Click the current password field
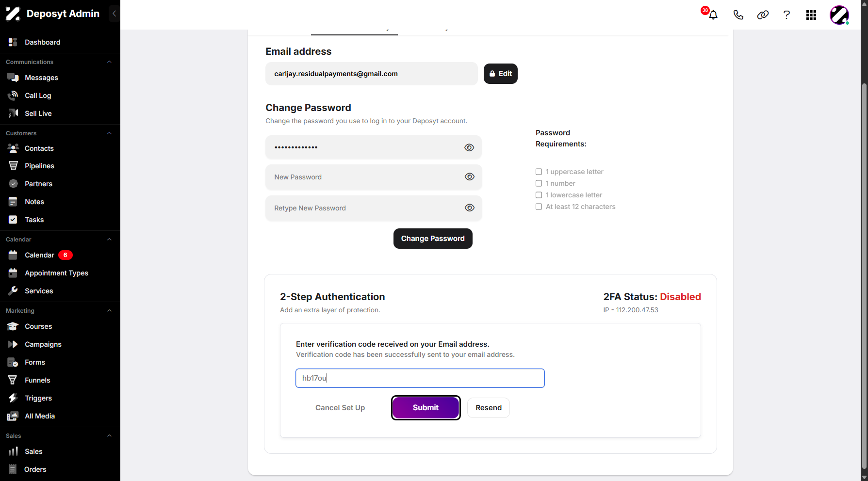The width and height of the screenshot is (868, 481). point(374,147)
